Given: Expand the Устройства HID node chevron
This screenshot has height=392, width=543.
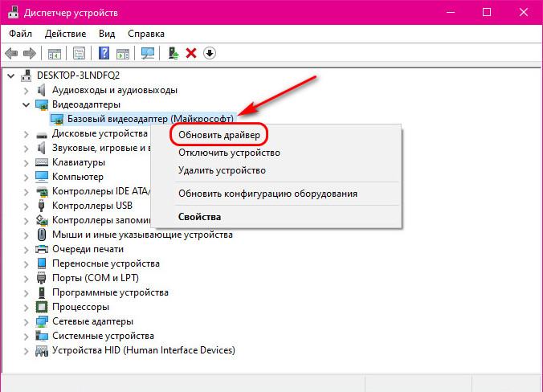Looking at the screenshot, I should 27,351.
